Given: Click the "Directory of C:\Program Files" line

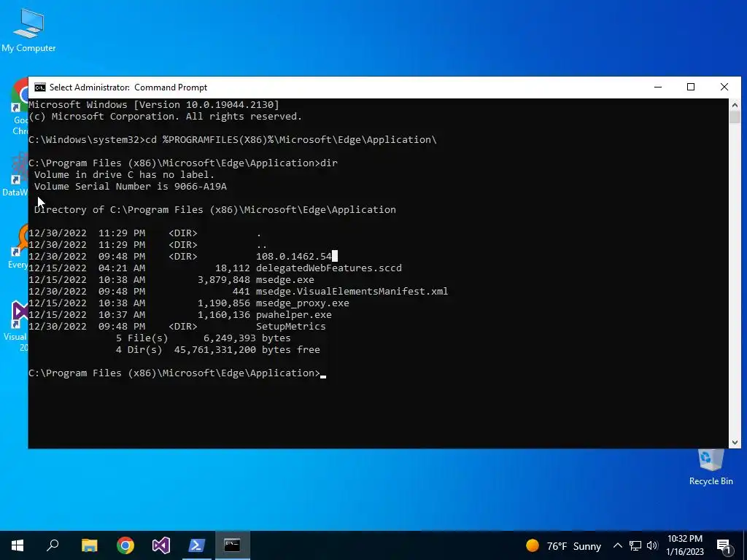Looking at the screenshot, I should tap(215, 210).
